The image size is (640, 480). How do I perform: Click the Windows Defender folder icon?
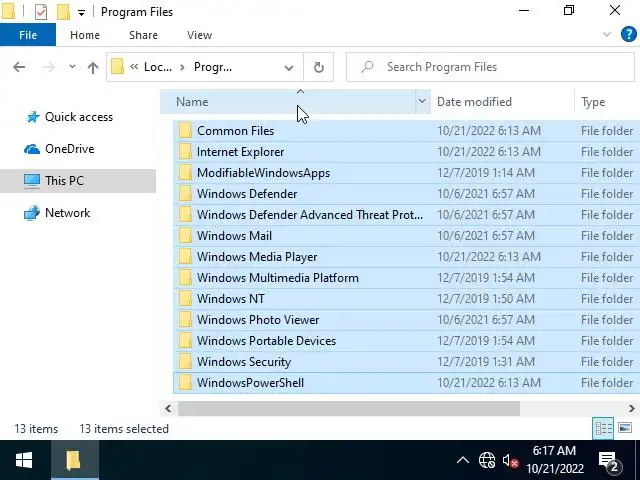185,194
